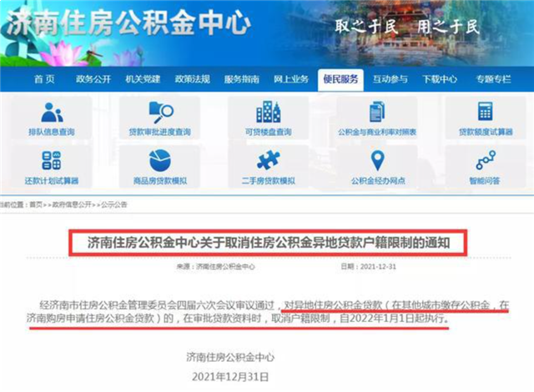Image resolution: width=534 pixels, height=392 pixels.
Task: Click the 二手房贷款模拟 puzzle icon
Action: pyautogui.click(x=269, y=160)
